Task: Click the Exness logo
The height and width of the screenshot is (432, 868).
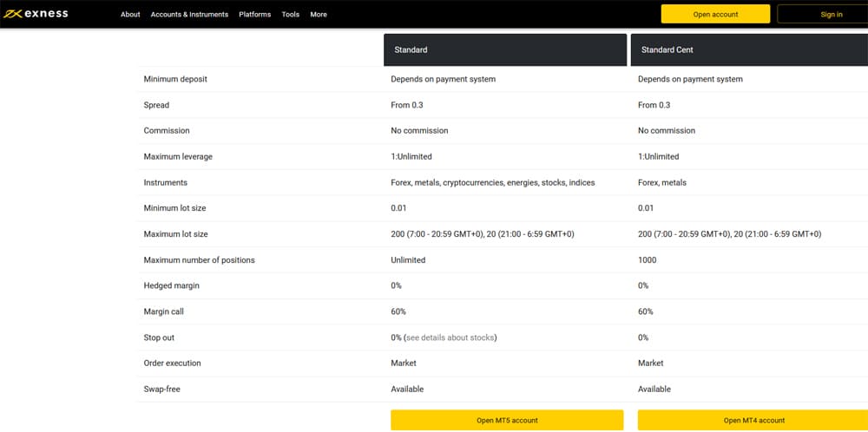Action: 36,14
